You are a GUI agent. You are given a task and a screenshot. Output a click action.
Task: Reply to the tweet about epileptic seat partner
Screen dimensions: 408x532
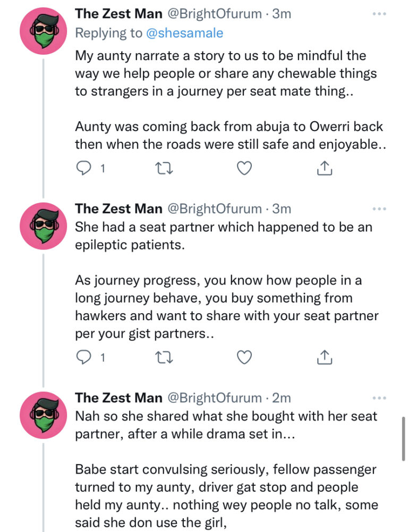[84, 358]
